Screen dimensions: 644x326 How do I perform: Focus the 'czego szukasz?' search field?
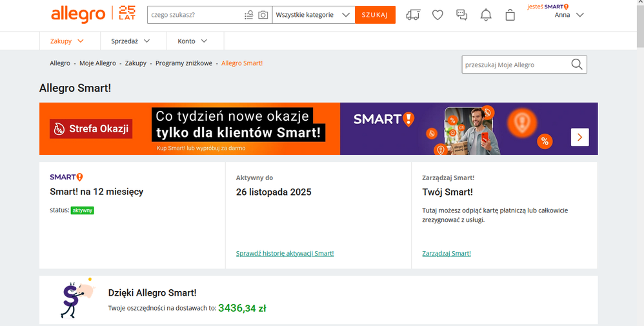[195, 15]
